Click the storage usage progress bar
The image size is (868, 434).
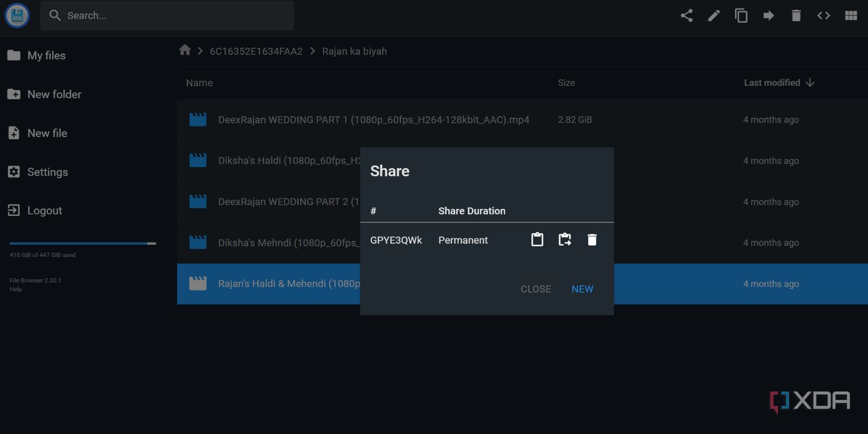point(82,244)
